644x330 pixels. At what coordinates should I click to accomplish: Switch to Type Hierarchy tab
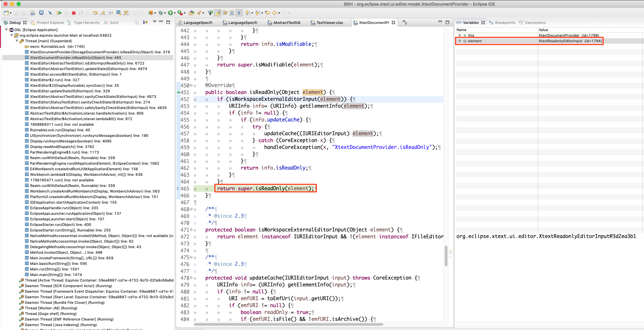point(83,23)
